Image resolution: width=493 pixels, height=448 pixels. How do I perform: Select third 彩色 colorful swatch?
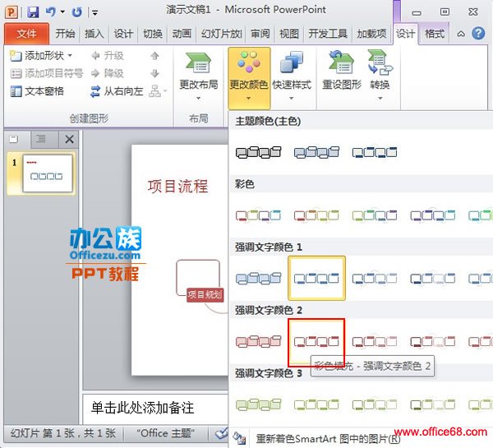[375, 215]
